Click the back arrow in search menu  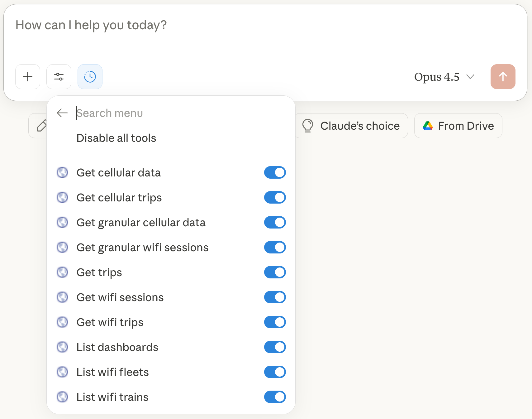click(62, 113)
